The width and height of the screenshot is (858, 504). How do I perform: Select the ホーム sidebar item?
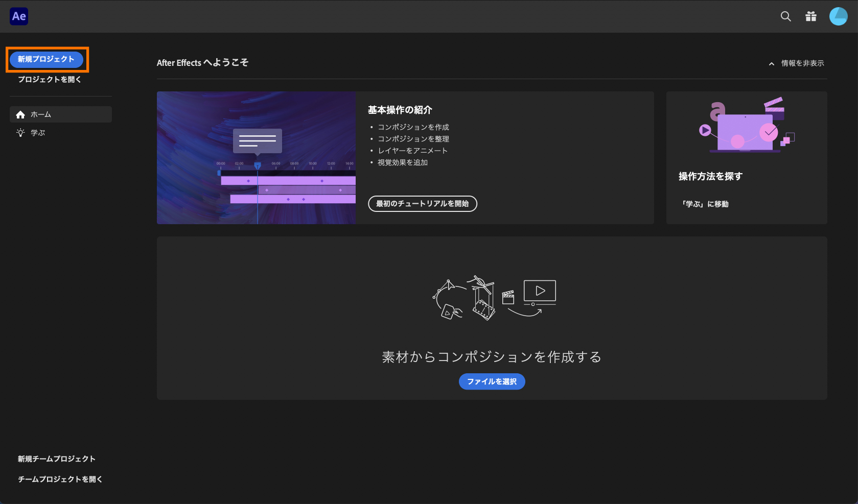point(61,114)
